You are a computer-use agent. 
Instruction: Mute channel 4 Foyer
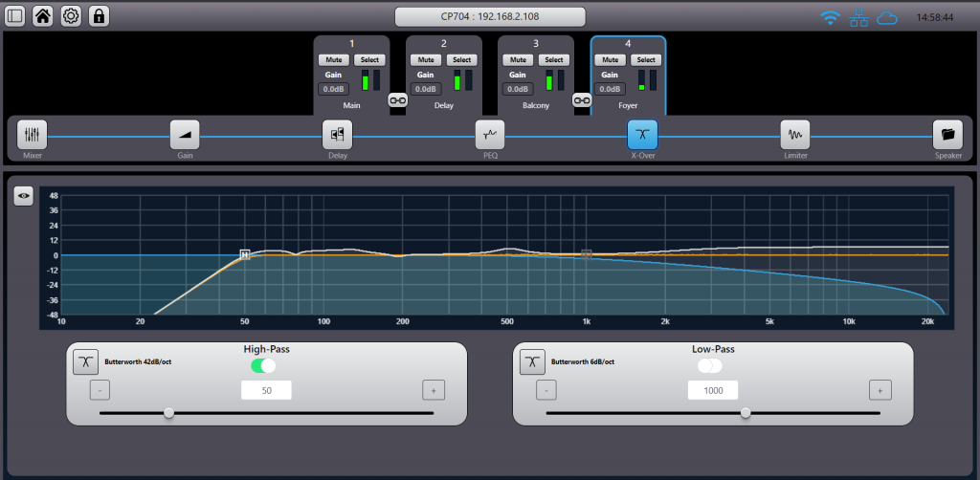pyautogui.click(x=611, y=60)
